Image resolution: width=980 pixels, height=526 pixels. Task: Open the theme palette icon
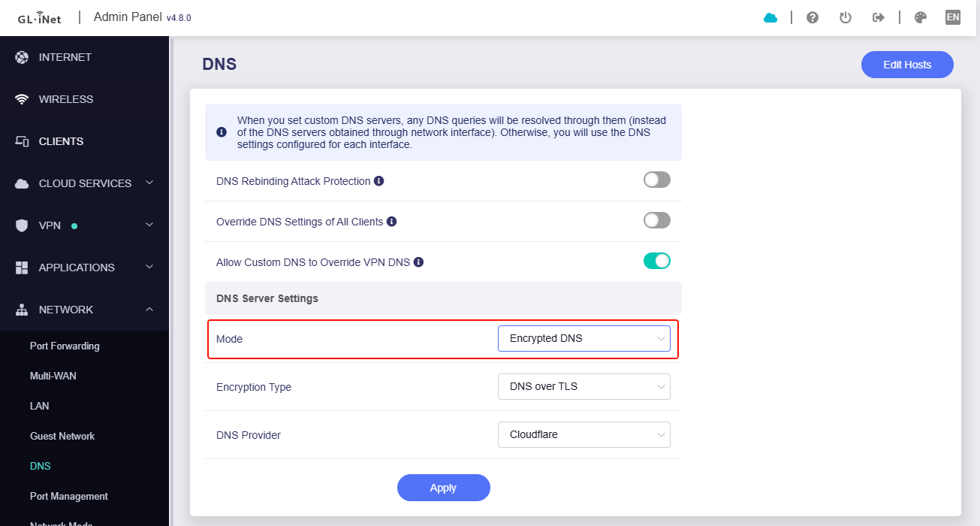coord(920,17)
